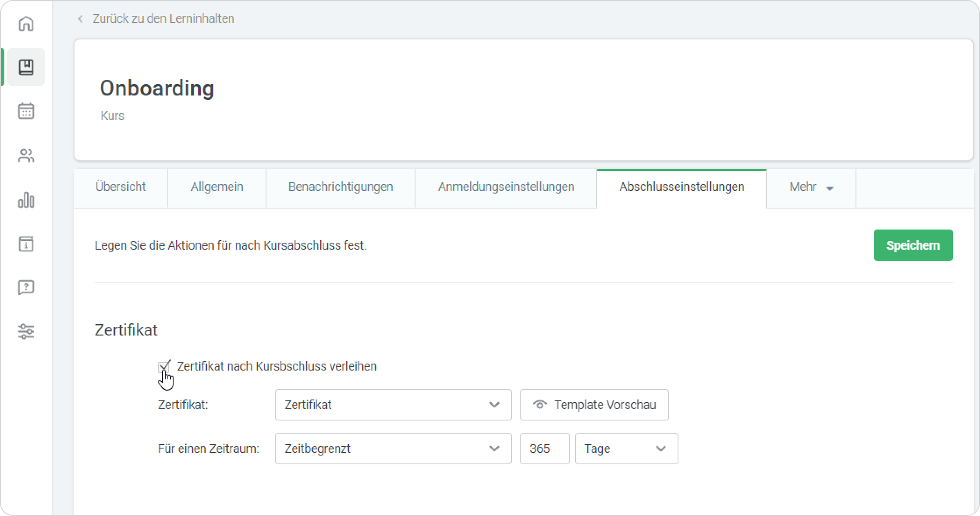Open the Zertifikat template dropdown

[393, 405]
